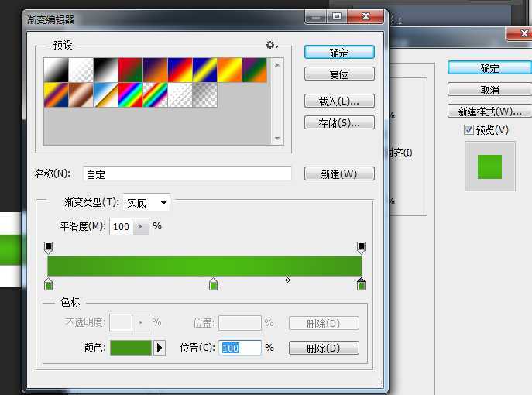
Task: Open the smoothness slider arrow
Action: click(141, 226)
